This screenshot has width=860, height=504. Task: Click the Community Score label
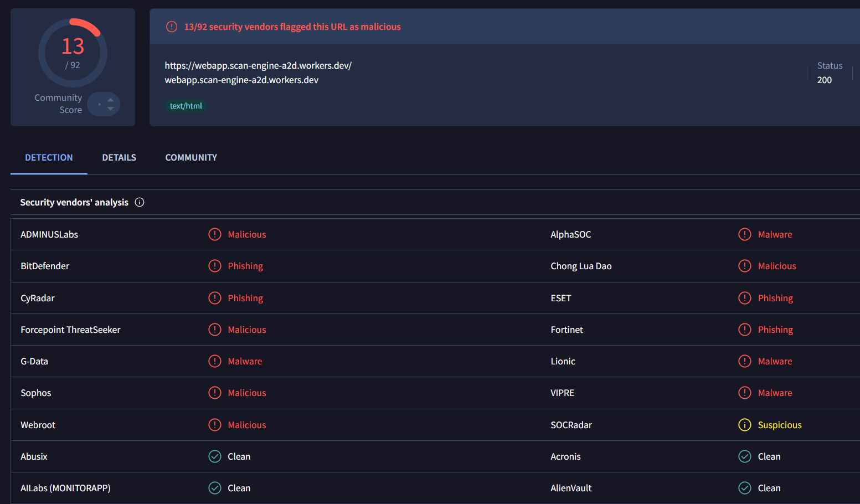tap(58, 104)
